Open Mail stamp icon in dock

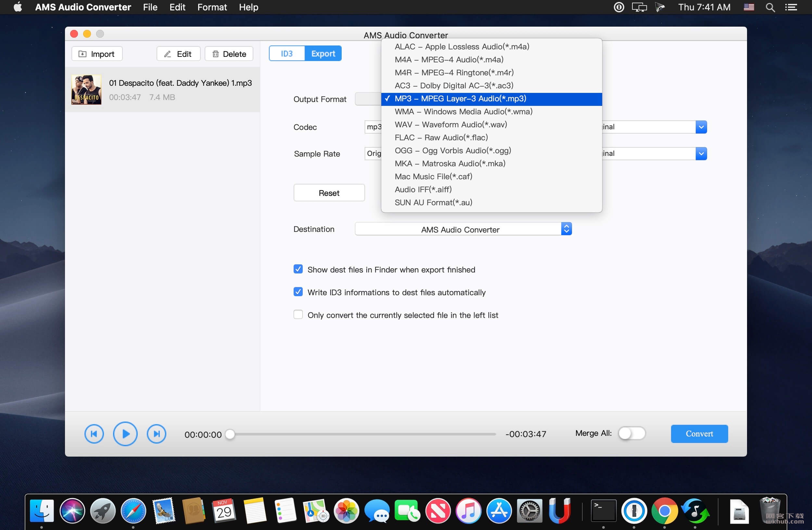coord(164,511)
